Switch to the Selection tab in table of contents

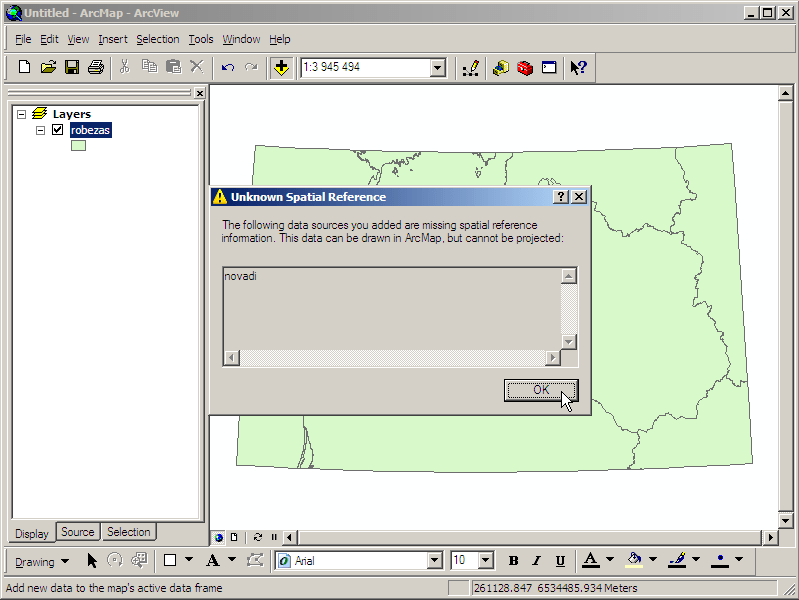tap(128, 532)
